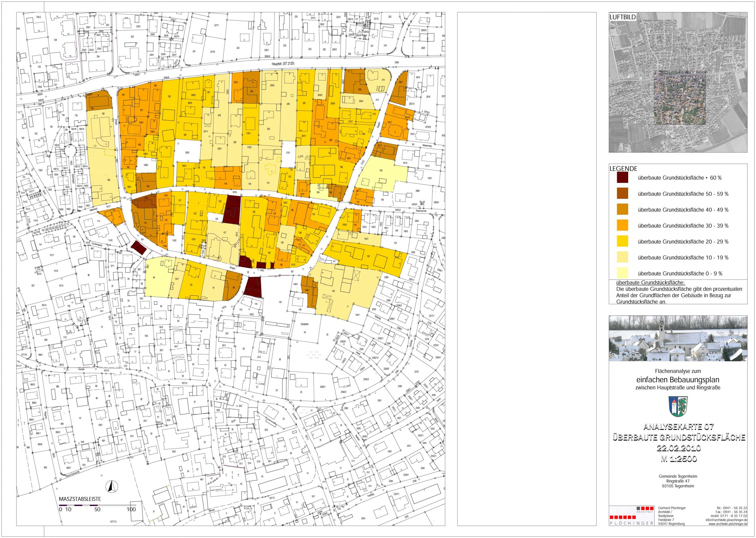Click the LEGENDE heading

click(623, 169)
